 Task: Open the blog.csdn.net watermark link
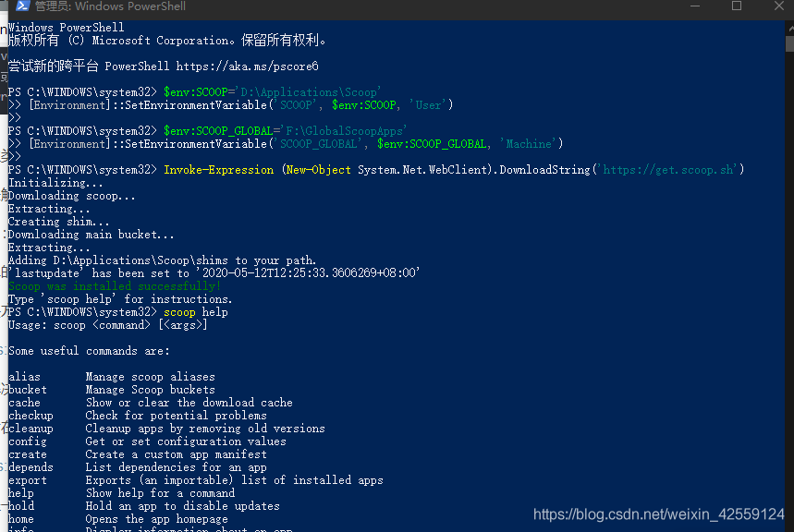click(658, 514)
